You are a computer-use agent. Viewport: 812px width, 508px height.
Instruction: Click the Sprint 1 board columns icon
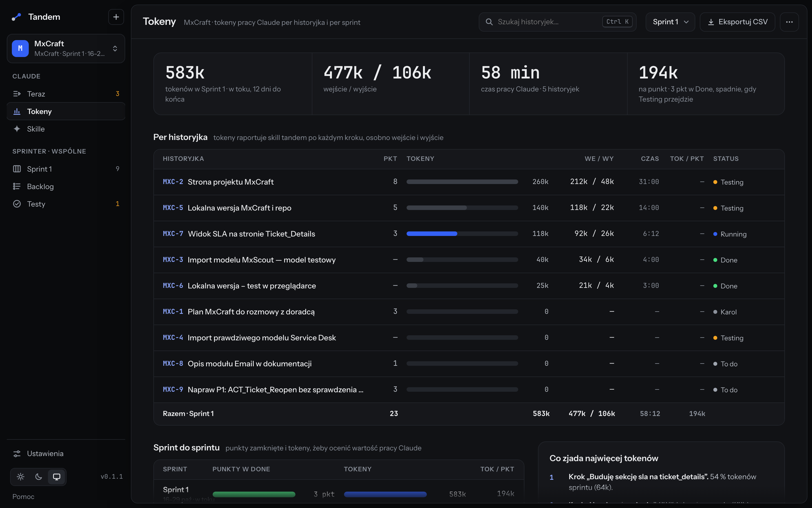[17, 169]
